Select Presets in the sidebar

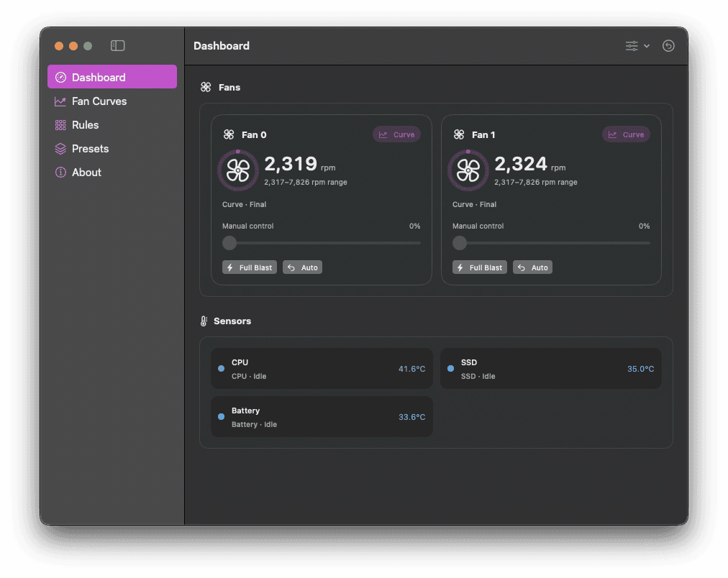(112, 148)
